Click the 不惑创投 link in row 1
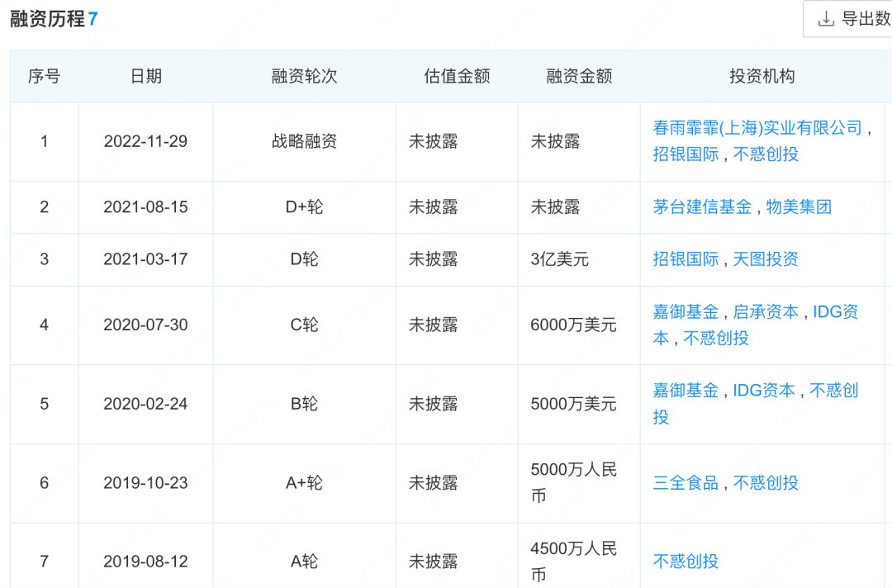The height and width of the screenshot is (588, 892). (766, 154)
